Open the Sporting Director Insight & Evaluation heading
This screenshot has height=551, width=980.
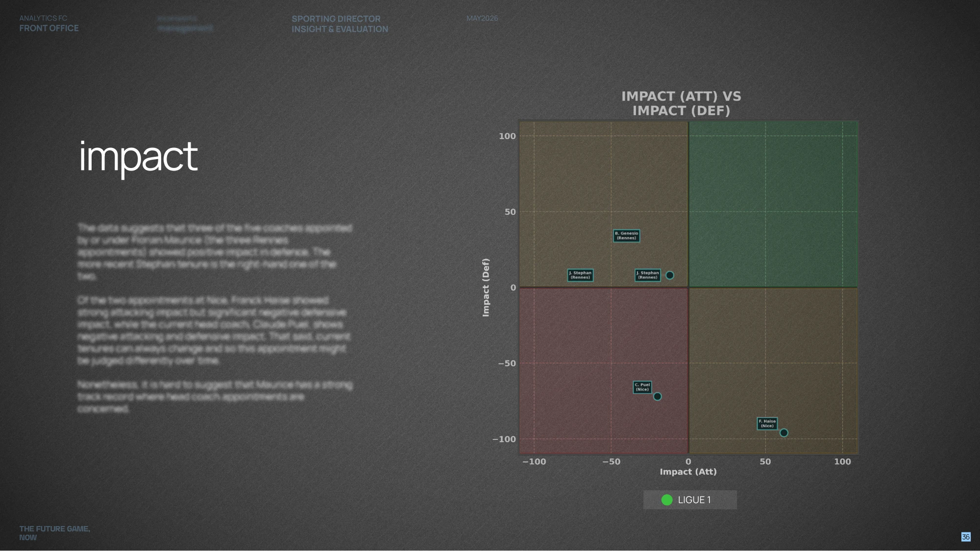point(340,24)
